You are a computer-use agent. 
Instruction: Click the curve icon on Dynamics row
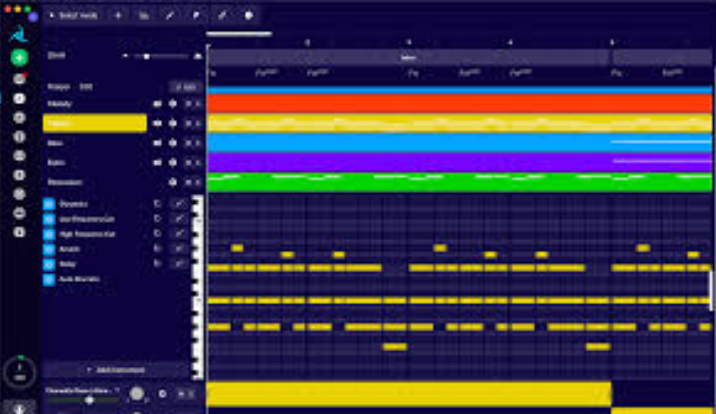point(158,204)
